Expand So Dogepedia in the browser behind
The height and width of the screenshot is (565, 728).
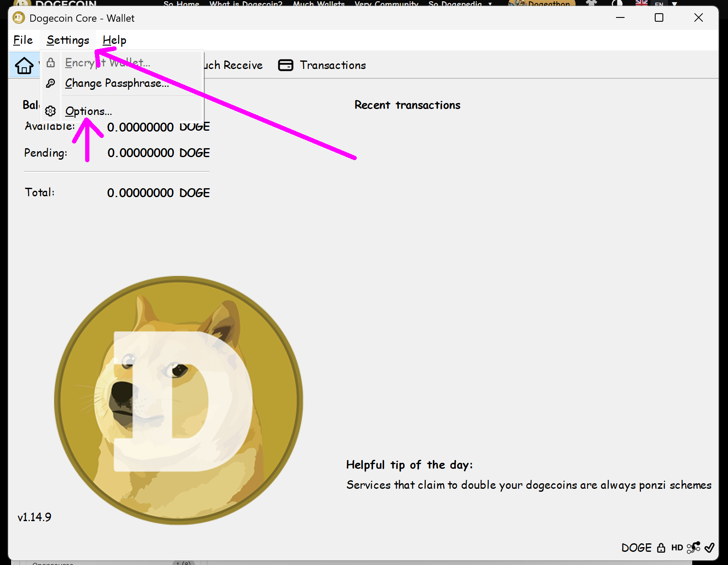(460, 4)
